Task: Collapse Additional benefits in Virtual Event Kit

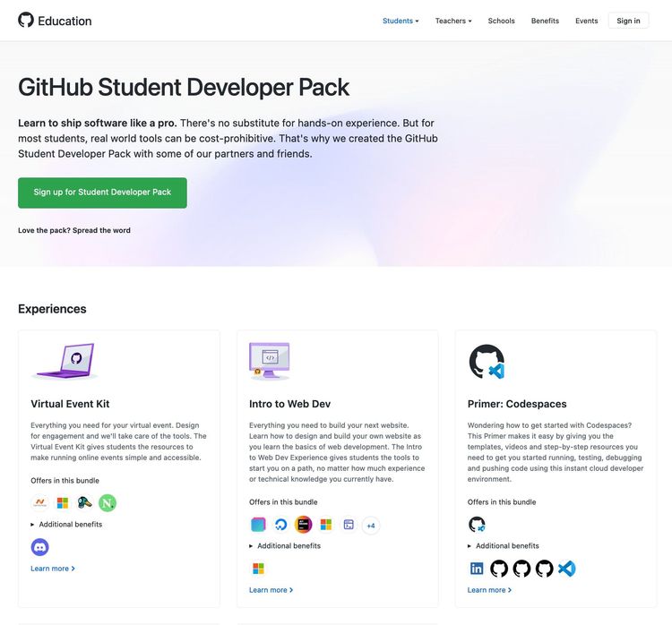Action: coord(66,525)
